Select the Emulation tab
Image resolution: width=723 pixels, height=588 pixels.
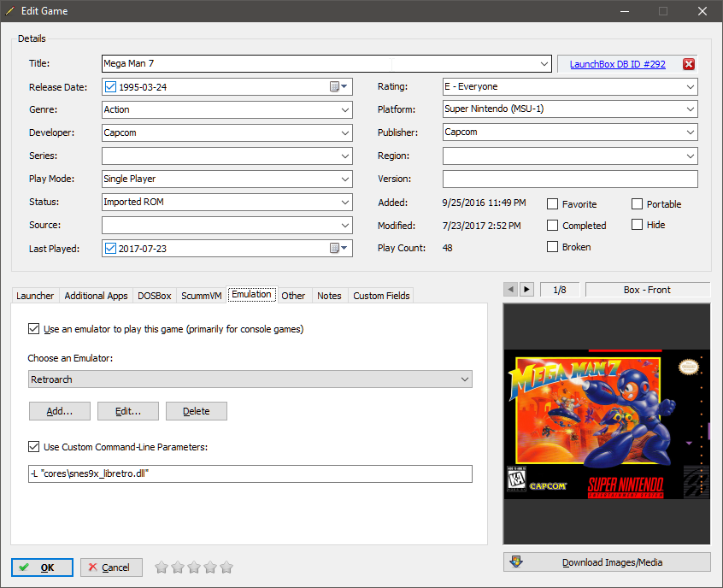pos(252,294)
